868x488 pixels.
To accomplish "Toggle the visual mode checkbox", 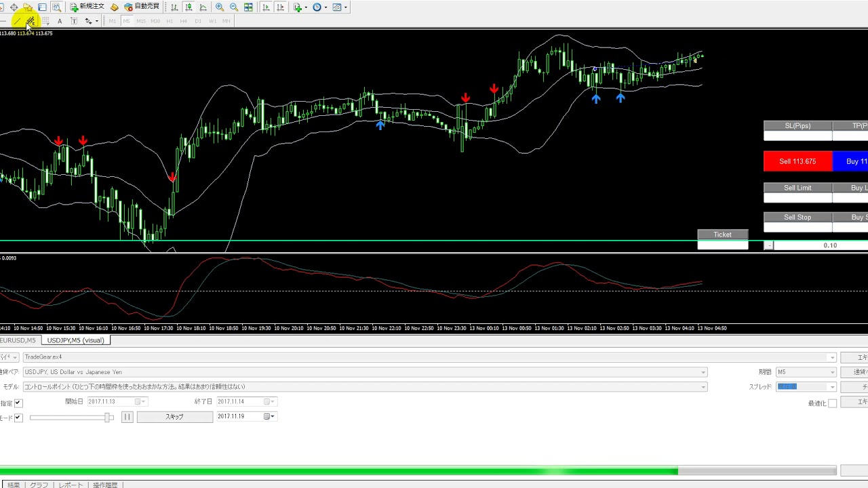I will click(x=18, y=418).
